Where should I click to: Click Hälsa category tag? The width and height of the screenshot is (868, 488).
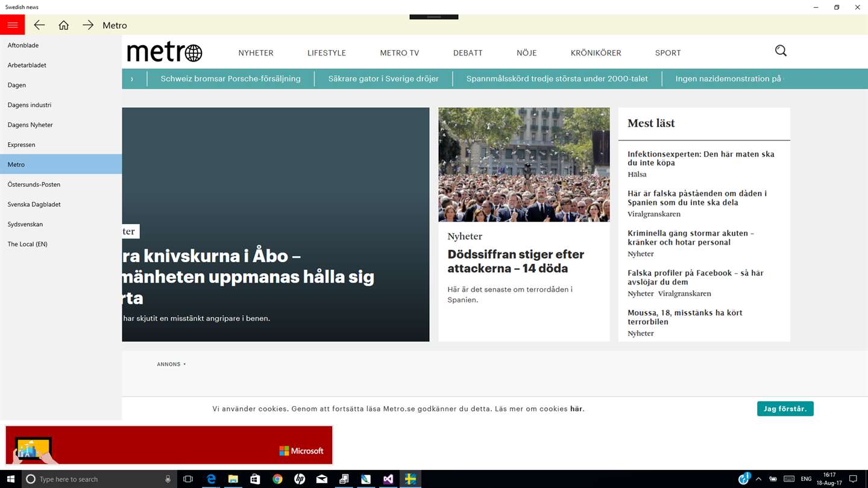637,175
